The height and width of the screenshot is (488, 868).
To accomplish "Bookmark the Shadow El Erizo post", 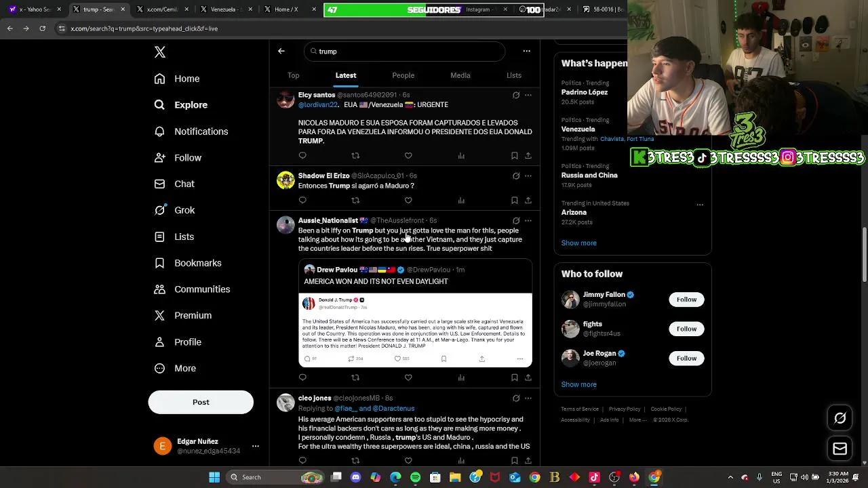I will tap(515, 201).
